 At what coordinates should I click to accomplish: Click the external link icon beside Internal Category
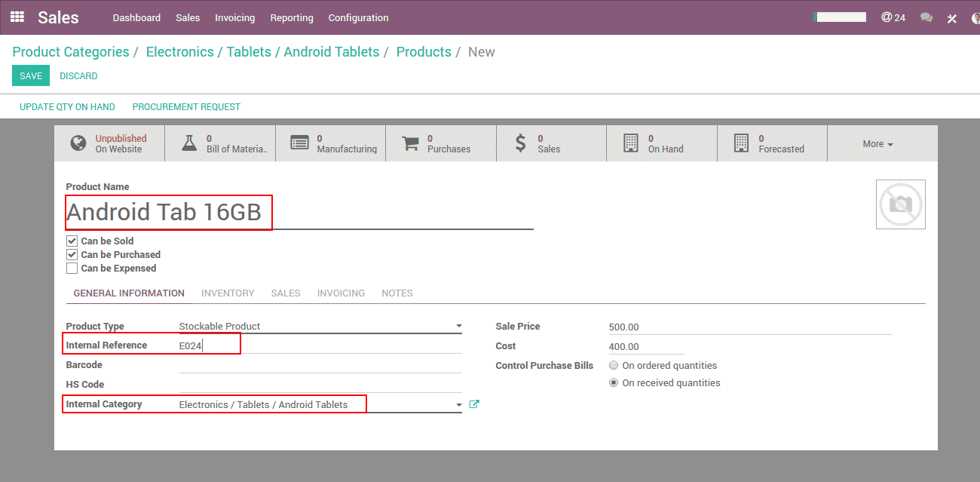(x=474, y=404)
